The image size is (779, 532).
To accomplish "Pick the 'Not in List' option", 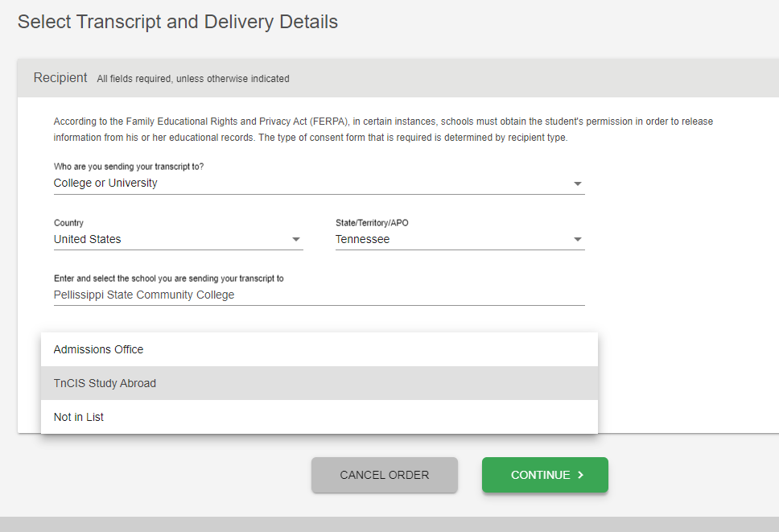I will pos(79,417).
